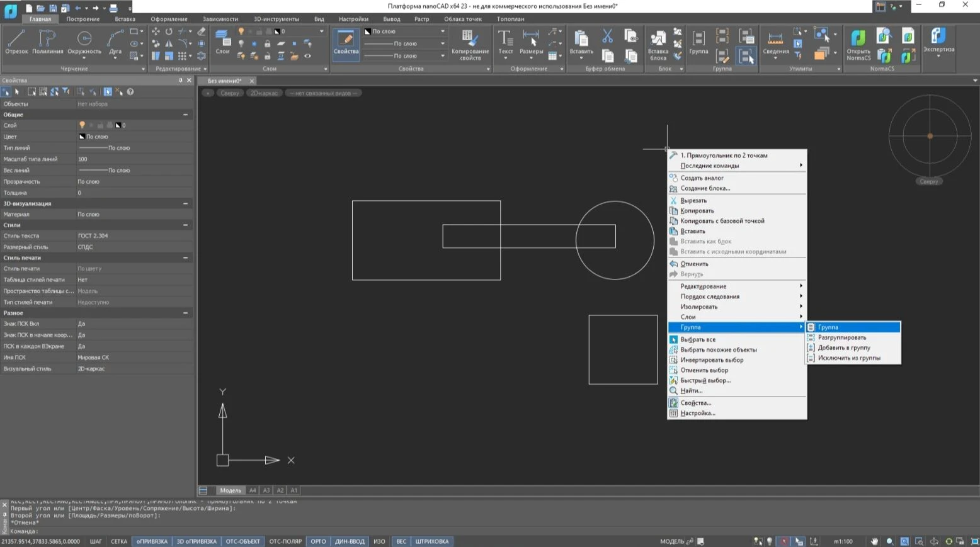The height and width of the screenshot is (547, 980).
Task: Switch to the Построение ribbon tab
Action: click(83, 19)
